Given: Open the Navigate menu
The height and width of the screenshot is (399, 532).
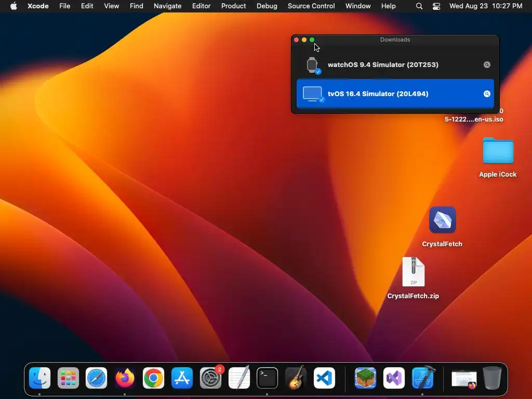Looking at the screenshot, I should (x=168, y=6).
